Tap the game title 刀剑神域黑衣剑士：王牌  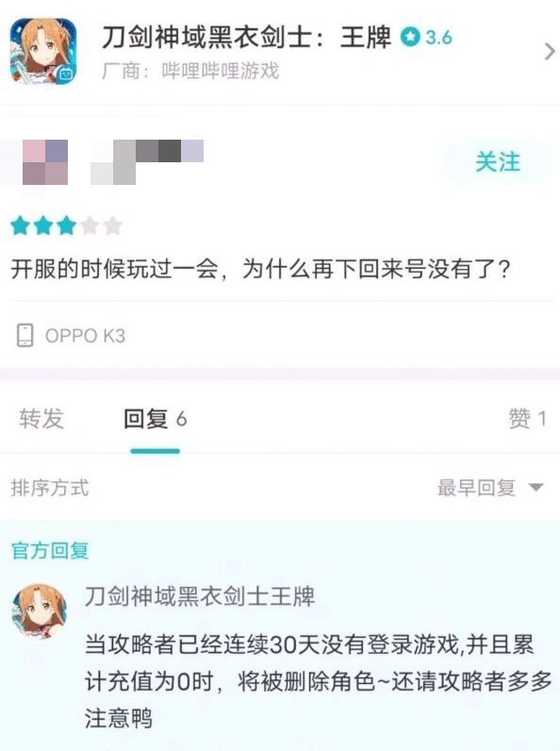pos(246,37)
